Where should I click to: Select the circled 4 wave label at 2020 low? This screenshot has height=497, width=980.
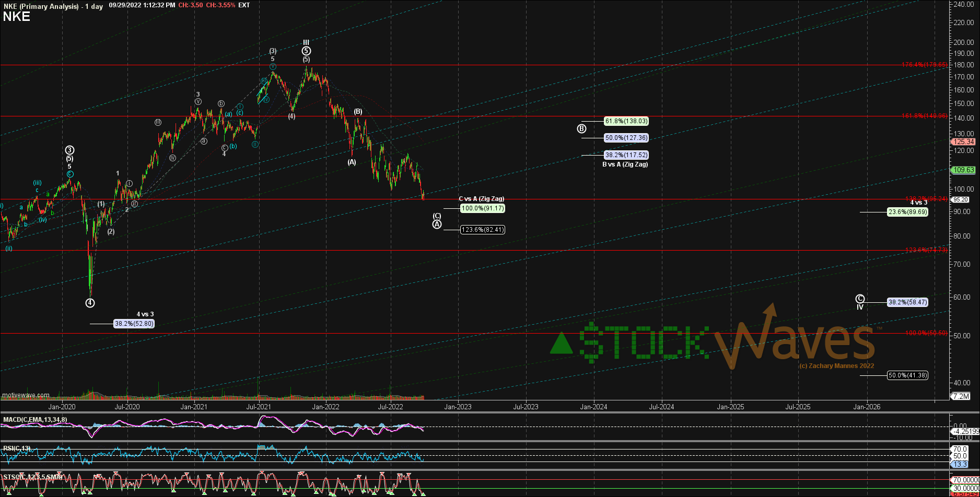(90, 303)
